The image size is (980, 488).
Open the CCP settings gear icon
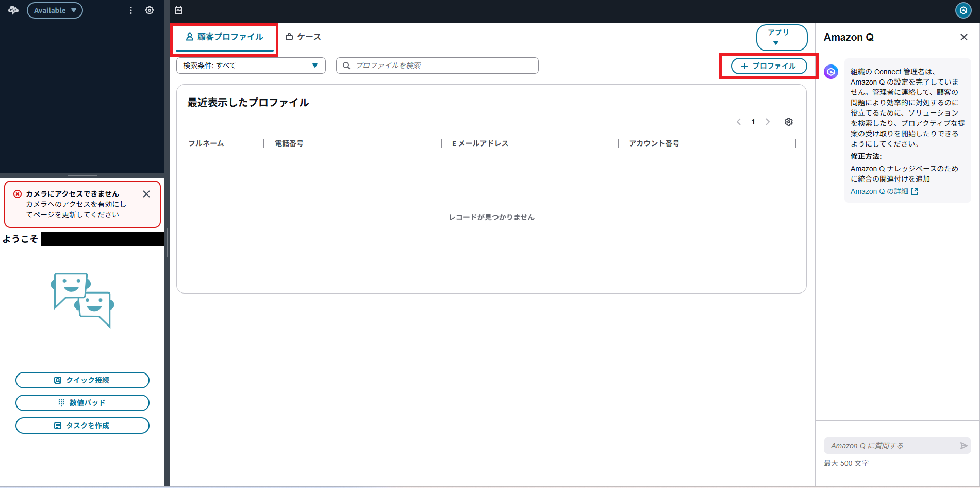pyautogui.click(x=150, y=10)
